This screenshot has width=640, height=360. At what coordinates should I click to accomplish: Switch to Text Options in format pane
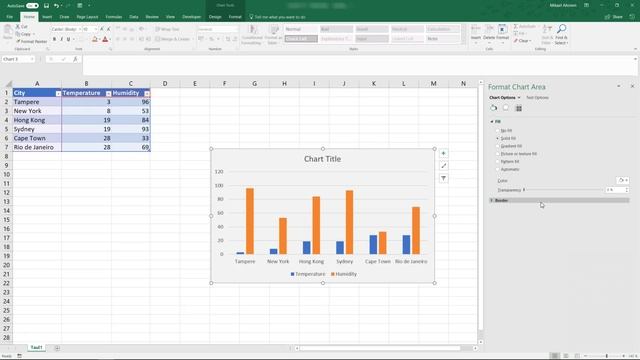(x=537, y=98)
